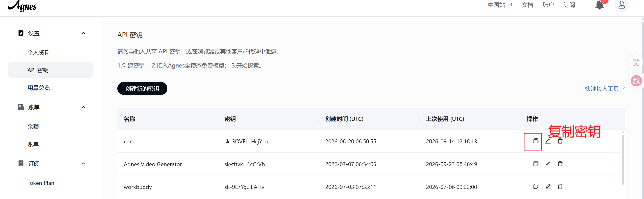Click last-used time 2026-07-06 09:22:00

coord(451,187)
